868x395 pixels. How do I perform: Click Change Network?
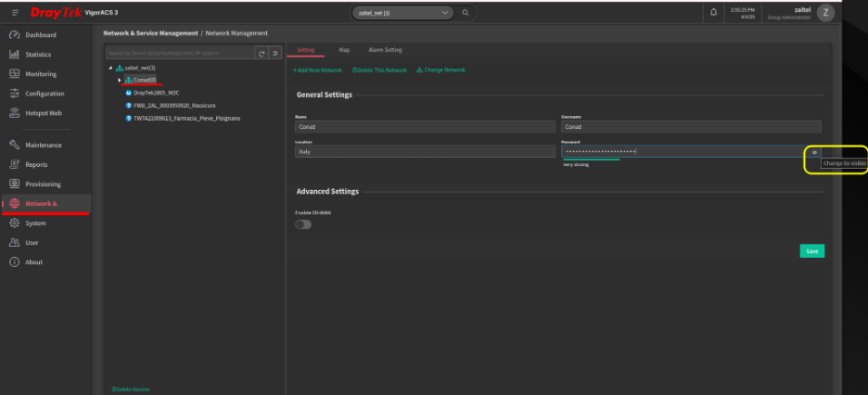point(441,70)
